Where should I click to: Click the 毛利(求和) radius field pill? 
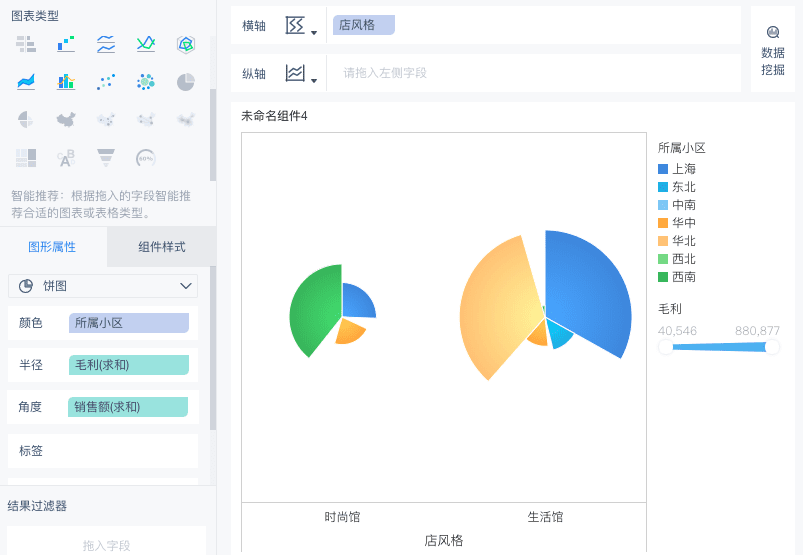click(x=129, y=365)
